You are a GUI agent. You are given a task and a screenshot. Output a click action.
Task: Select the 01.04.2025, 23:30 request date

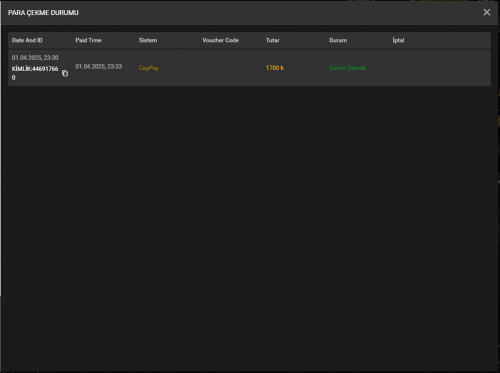pos(35,58)
